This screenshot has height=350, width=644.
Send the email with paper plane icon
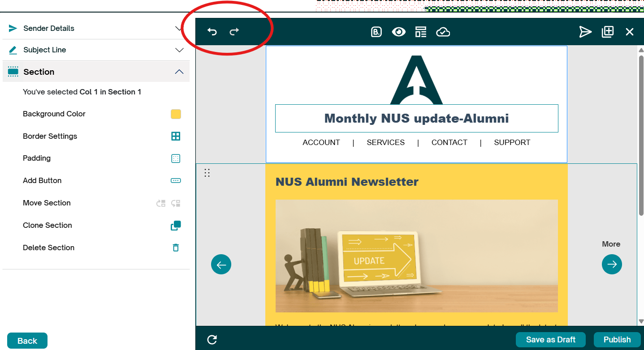585,32
